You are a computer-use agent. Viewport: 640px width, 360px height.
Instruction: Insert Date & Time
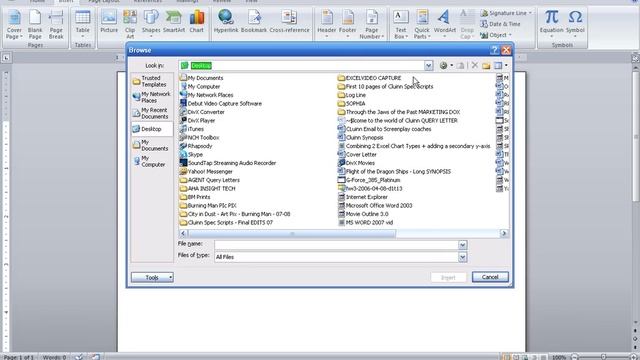[500, 24]
